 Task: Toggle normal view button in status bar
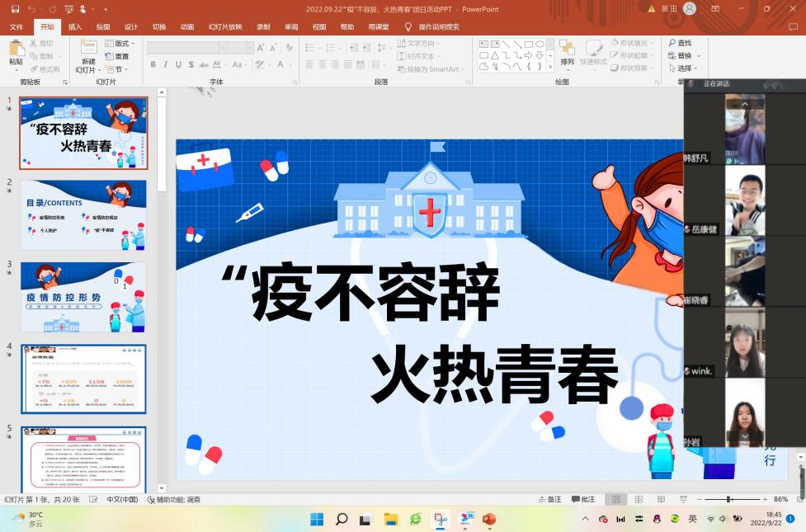(615, 499)
